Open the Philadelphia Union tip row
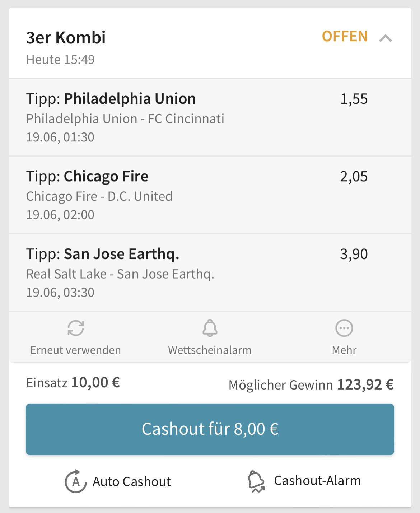420x513 pixels. pos(210,117)
